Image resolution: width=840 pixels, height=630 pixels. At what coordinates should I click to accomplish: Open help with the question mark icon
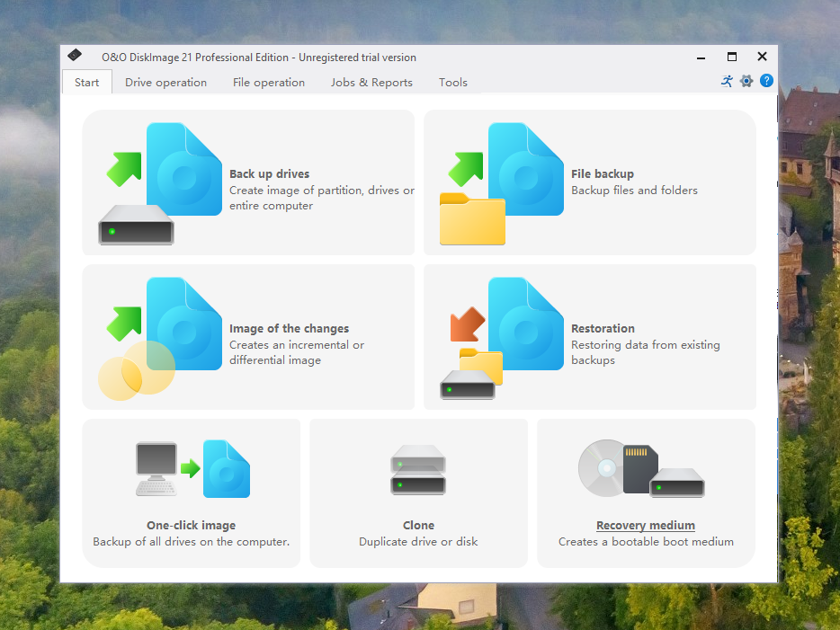(x=766, y=81)
